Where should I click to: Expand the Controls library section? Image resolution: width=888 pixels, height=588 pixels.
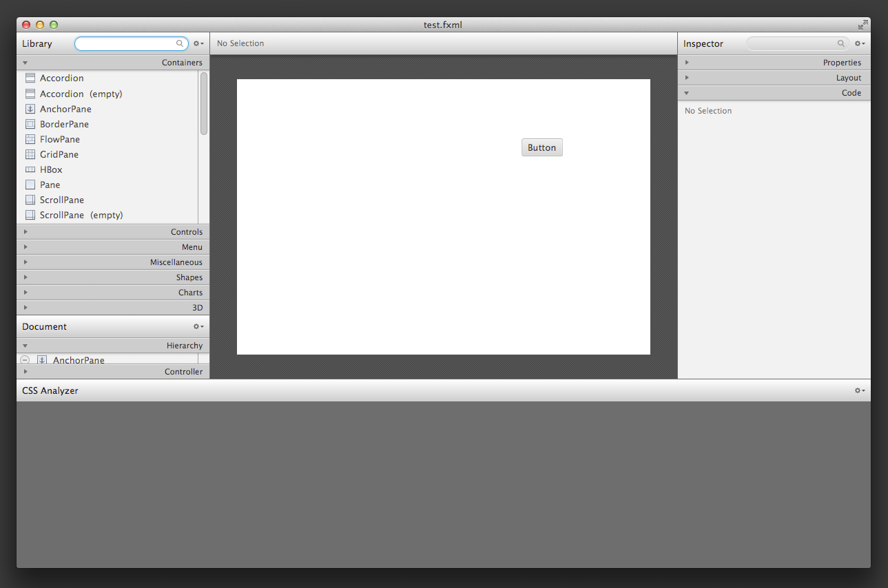coord(113,232)
